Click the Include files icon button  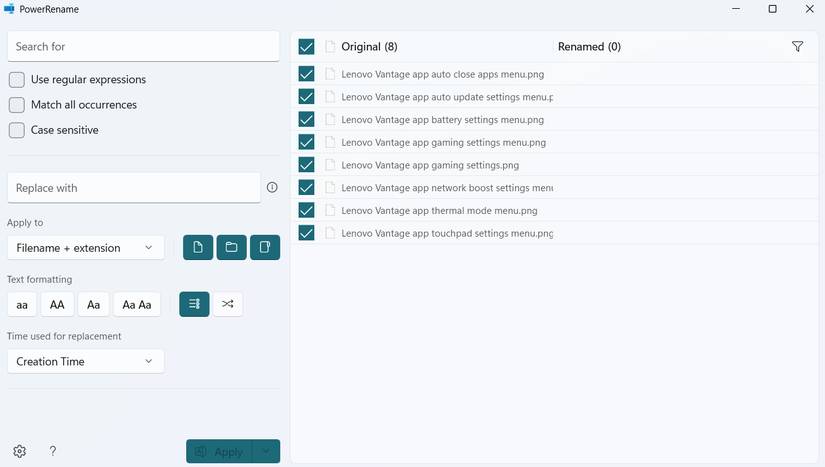[198, 247]
